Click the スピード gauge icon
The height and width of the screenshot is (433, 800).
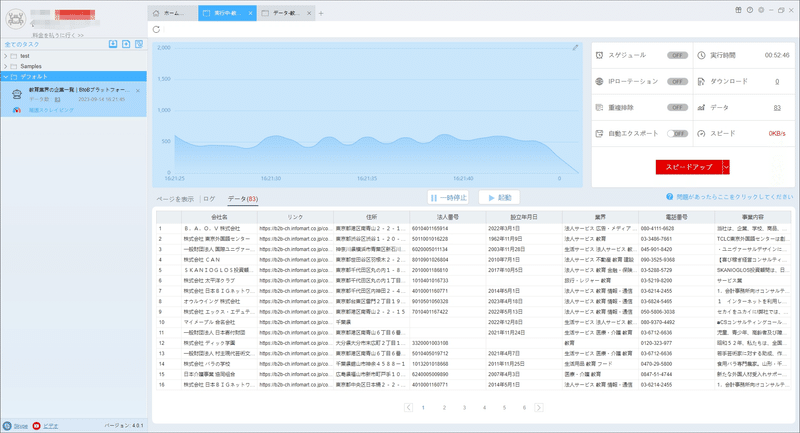pos(702,134)
